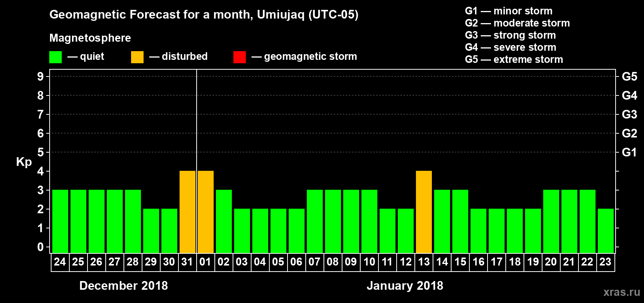Click the green bar for December 24

click(60, 221)
